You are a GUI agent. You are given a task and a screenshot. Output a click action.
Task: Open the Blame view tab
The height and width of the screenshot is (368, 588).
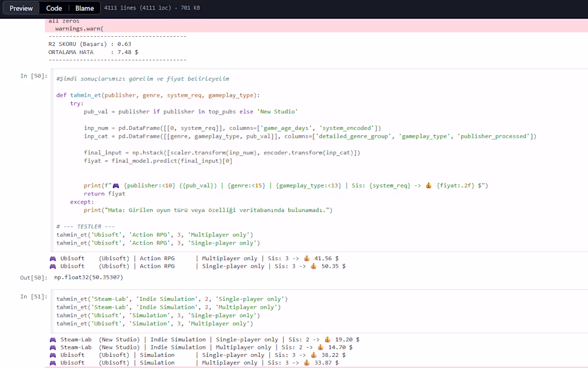pyautogui.click(x=84, y=8)
